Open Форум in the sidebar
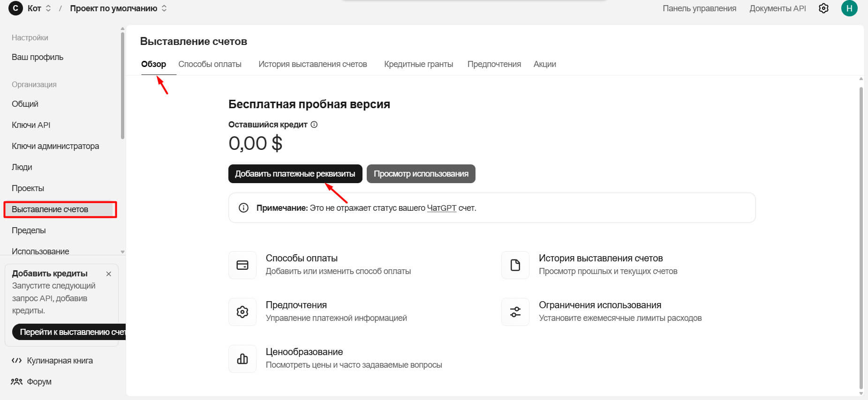Screen dimensions: 868x400 point(31,382)
